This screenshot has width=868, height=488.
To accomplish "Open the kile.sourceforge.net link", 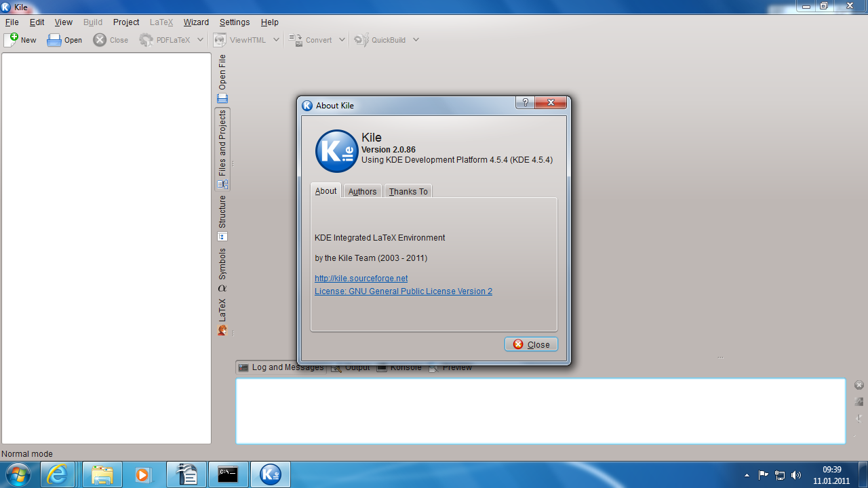I will click(361, 278).
